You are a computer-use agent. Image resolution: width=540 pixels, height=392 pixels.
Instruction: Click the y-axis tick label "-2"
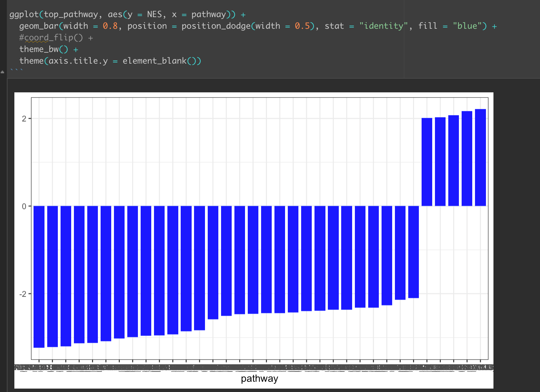[x=23, y=294]
